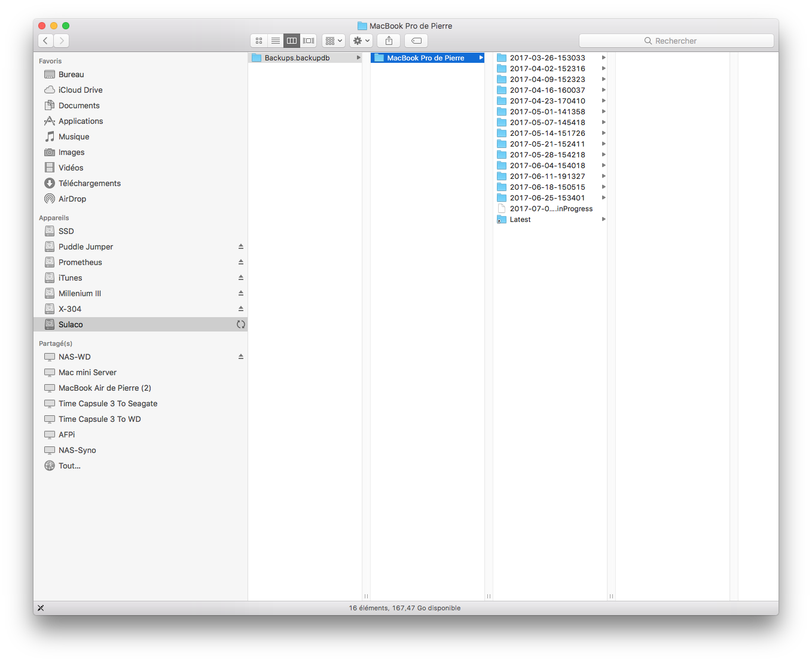Open MacBook Air de Pierre (2)
The width and height of the screenshot is (812, 663).
pos(141,388)
